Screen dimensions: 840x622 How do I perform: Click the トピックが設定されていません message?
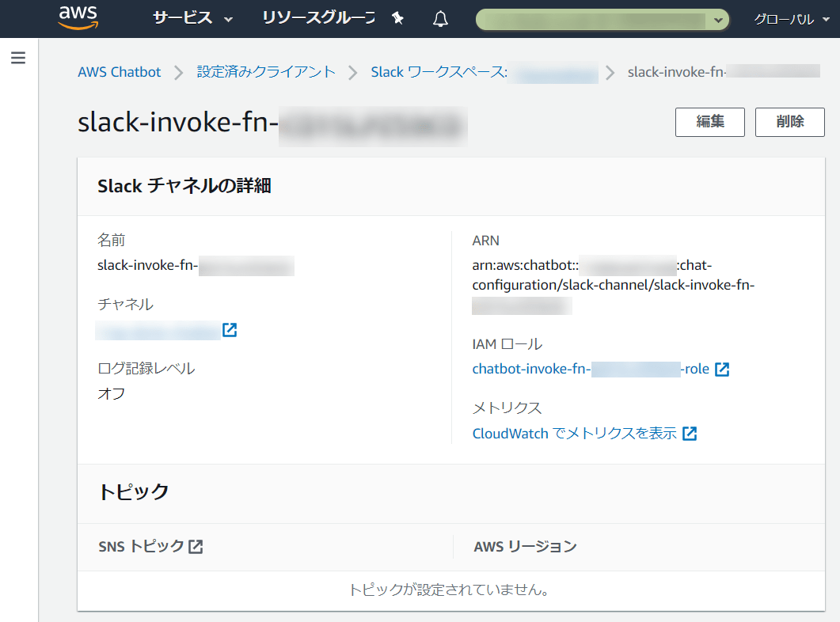coord(449,590)
